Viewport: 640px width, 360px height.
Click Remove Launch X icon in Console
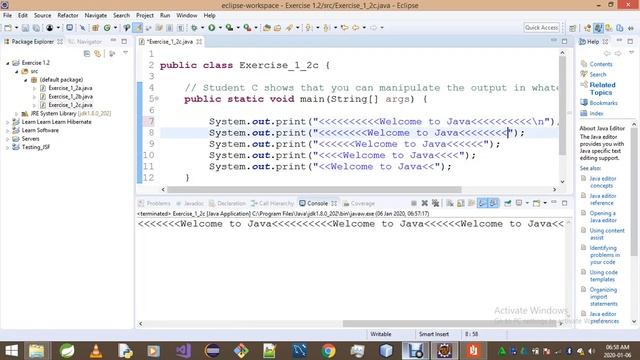pyautogui.click(x=424, y=203)
